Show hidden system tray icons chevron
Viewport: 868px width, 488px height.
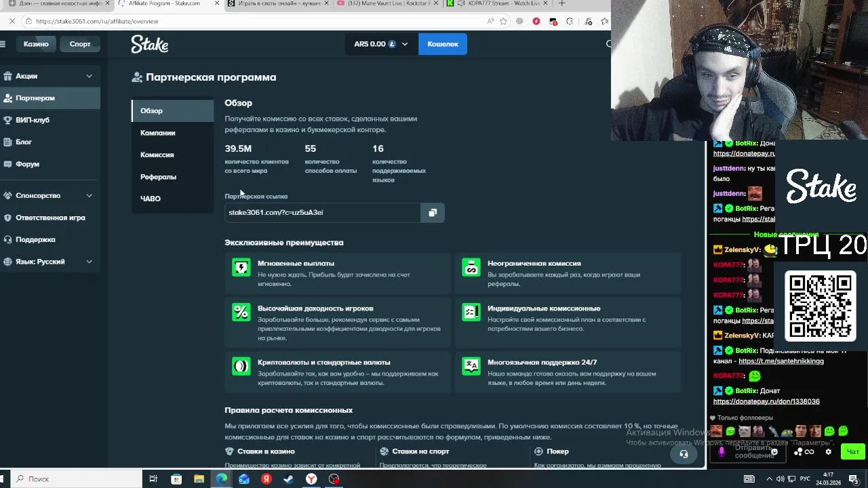tap(770, 479)
